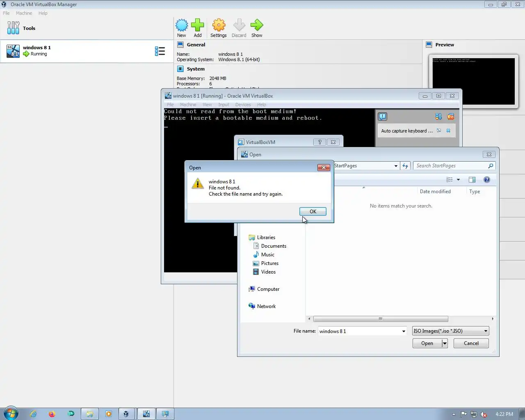Select the Tools icon in left pane
The image size is (525, 420).
pos(13,28)
